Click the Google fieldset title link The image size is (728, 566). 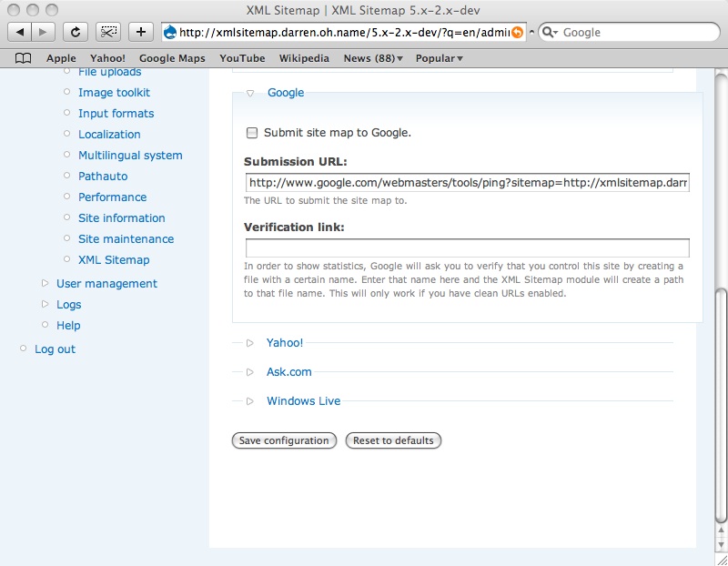[x=286, y=93]
